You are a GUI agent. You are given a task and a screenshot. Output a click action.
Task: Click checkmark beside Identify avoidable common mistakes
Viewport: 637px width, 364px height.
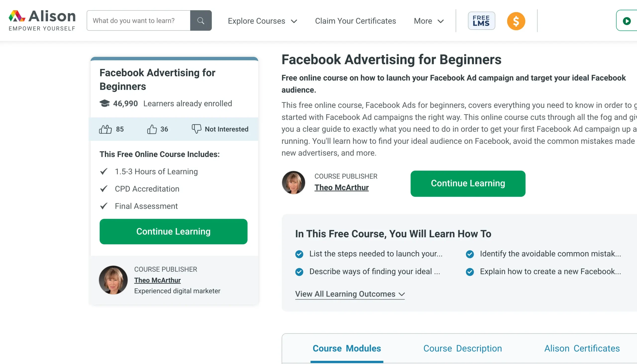pyautogui.click(x=470, y=254)
